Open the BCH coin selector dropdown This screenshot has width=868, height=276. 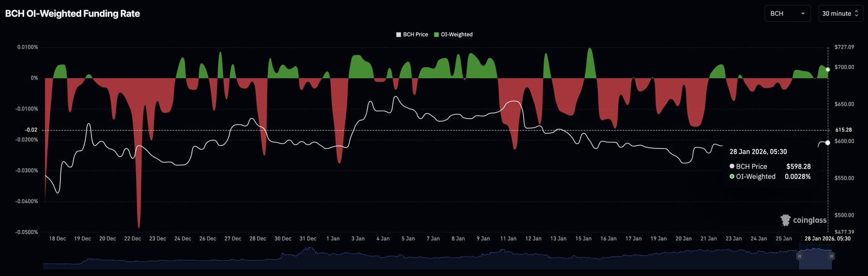click(787, 13)
